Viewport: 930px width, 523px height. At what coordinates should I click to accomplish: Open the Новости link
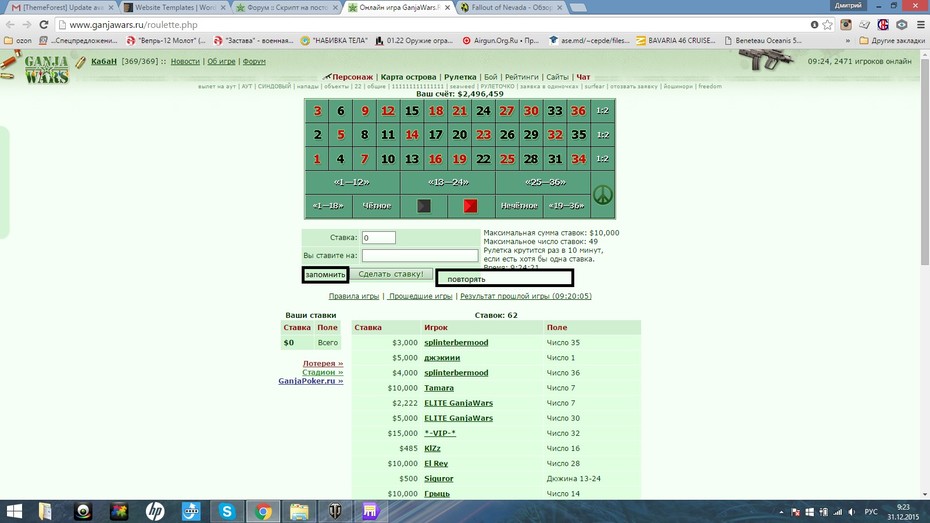[185, 61]
